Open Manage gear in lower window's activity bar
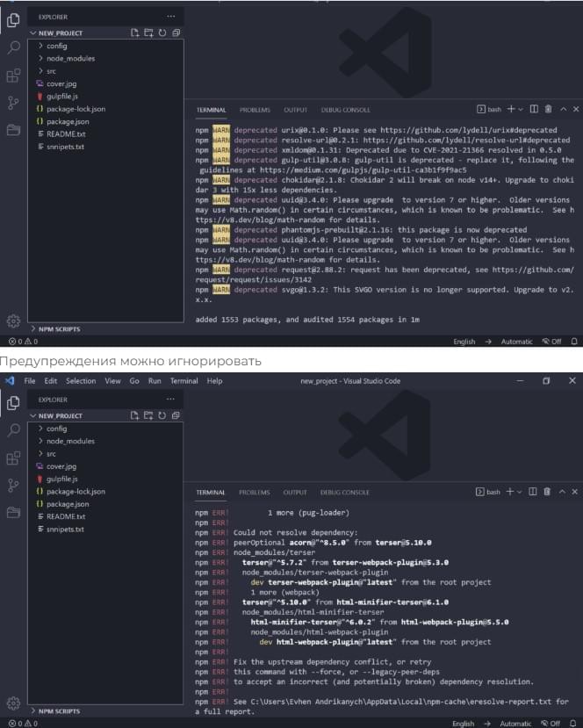Image resolution: width=583 pixels, height=728 pixels. click(13, 703)
